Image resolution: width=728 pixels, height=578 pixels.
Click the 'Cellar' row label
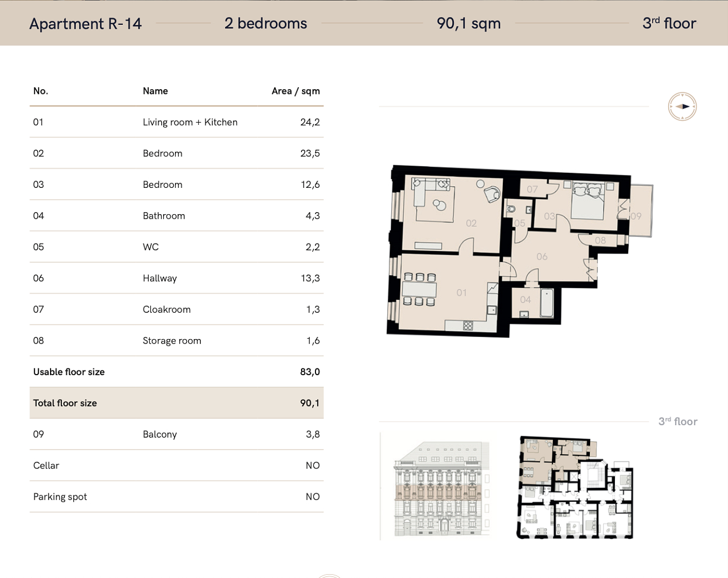tap(46, 465)
